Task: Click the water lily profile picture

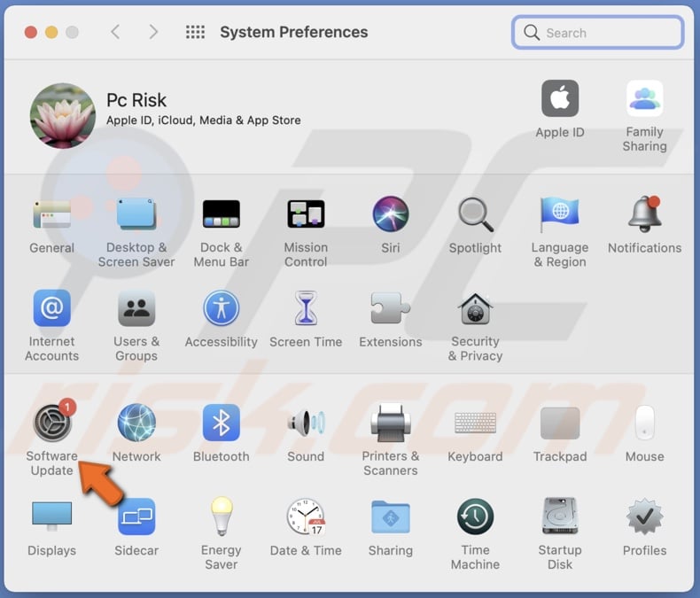Action: [x=63, y=115]
